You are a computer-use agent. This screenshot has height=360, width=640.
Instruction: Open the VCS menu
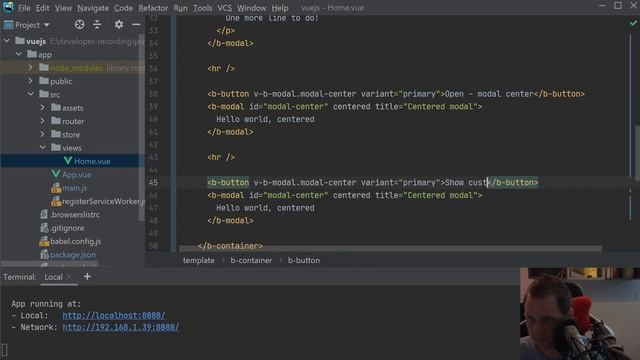tap(224, 8)
